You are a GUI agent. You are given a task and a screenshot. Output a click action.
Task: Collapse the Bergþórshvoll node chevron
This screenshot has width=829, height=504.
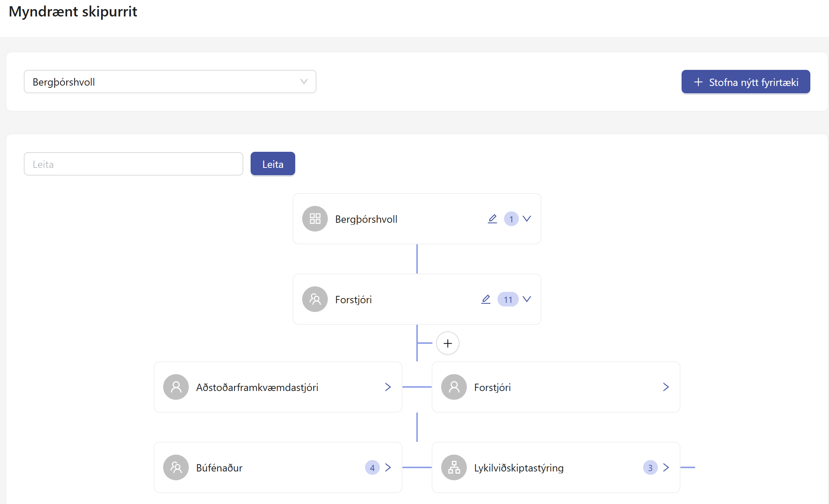pos(526,219)
